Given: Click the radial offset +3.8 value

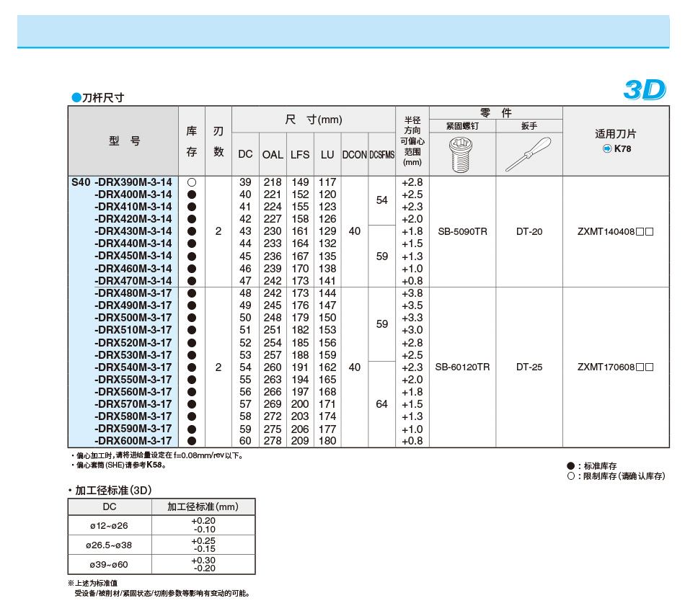Looking at the screenshot, I should [x=412, y=293].
